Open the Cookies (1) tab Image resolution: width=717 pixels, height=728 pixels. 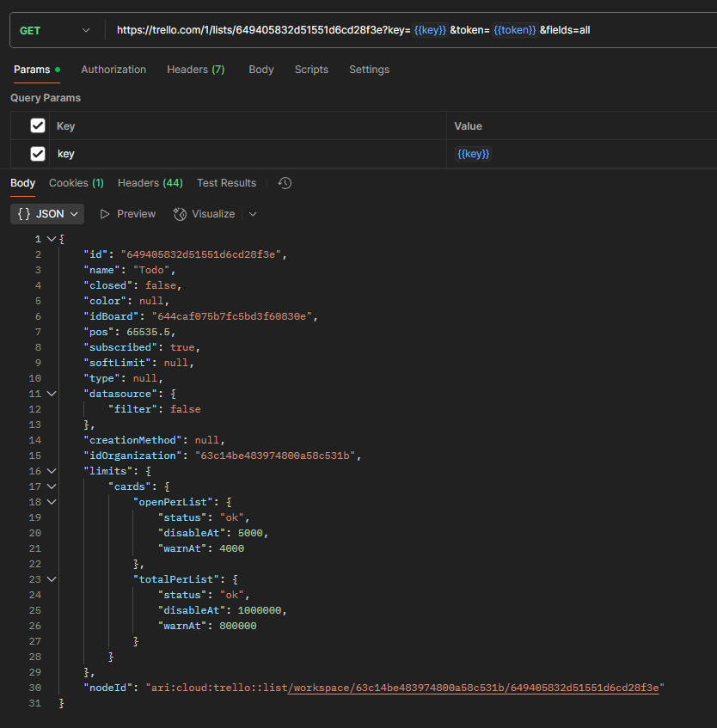(76, 183)
